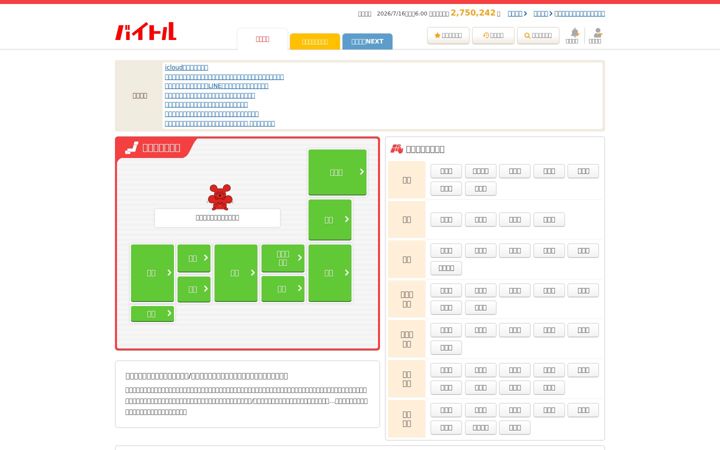The image size is (720, 450).
Task: Click the 2,750,242 job count number
Action: (x=473, y=13)
